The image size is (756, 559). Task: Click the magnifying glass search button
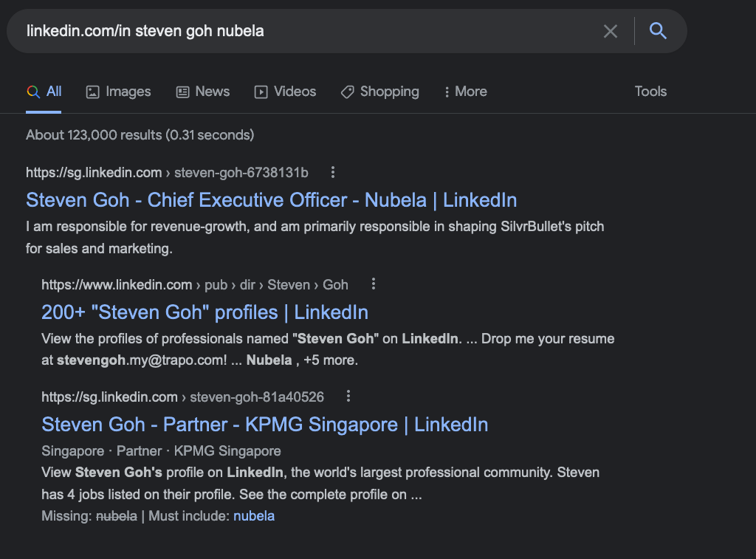click(658, 31)
